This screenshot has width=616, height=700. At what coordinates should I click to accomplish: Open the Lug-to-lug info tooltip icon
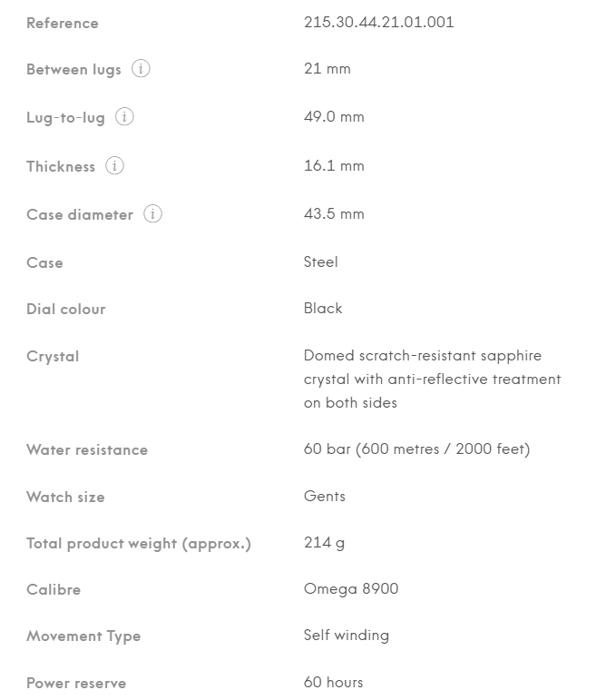tap(124, 117)
